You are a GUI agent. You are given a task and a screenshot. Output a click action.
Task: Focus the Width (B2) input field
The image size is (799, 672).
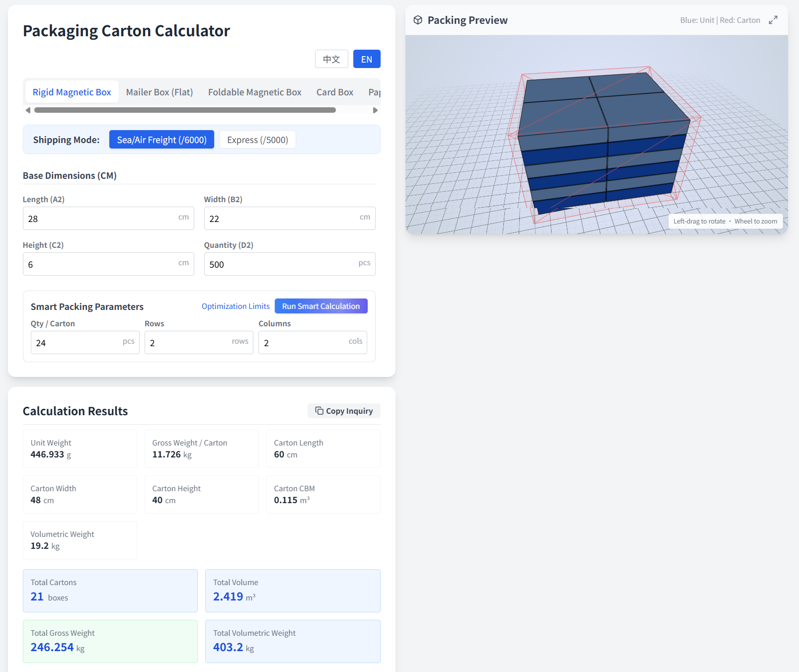tap(290, 219)
